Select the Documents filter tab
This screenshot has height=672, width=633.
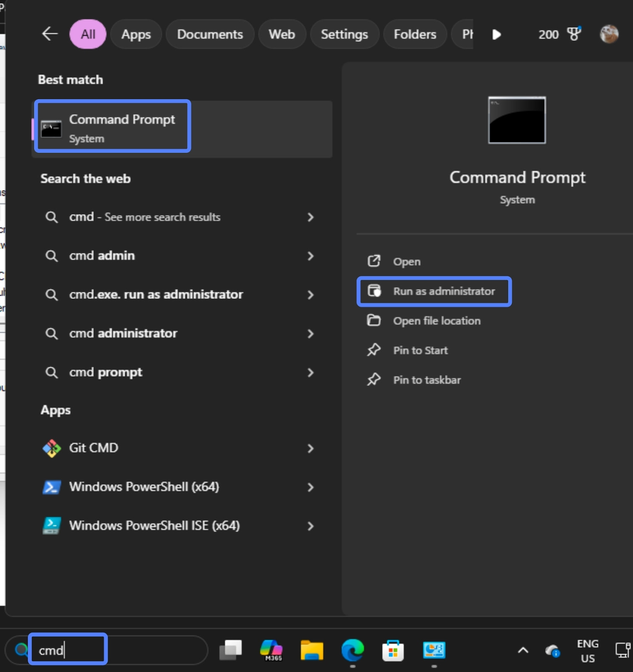coord(210,34)
